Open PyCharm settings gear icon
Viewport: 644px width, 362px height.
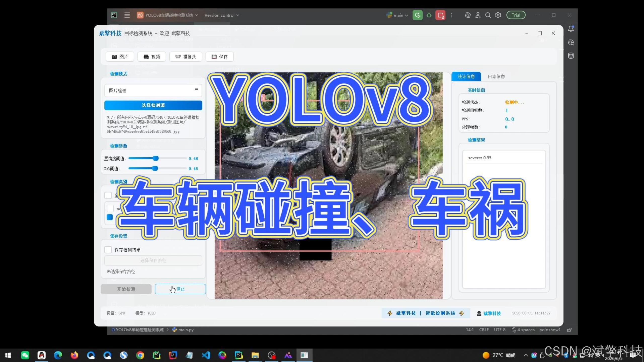[x=498, y=15]
